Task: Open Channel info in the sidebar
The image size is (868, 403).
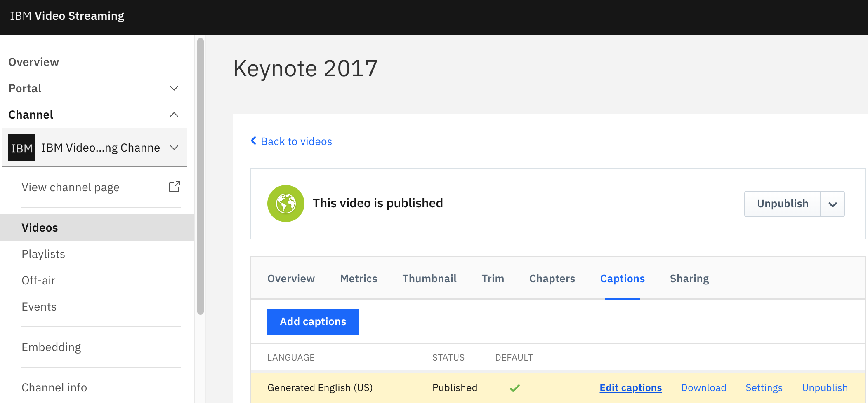Action: (x=54, y=388)
